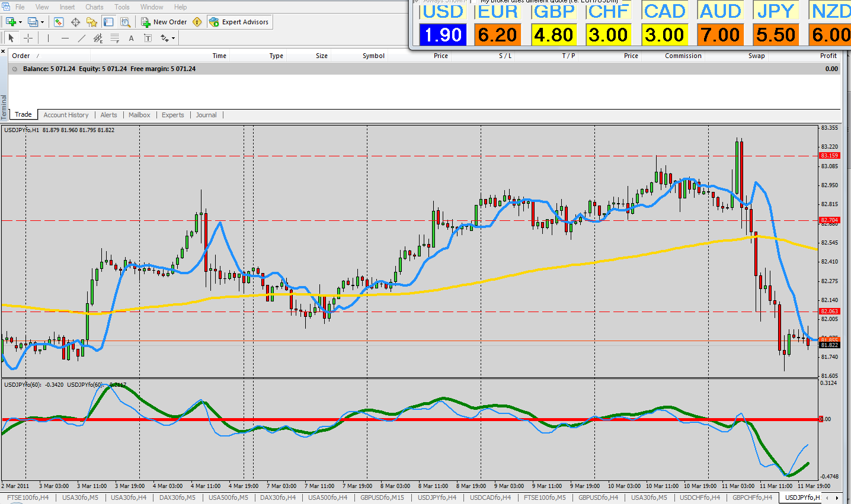Image resolution: width=851 pixels, height=504 pixels.
Task: Select the Text 'A' drawing tool
Action: pos(131,38)
